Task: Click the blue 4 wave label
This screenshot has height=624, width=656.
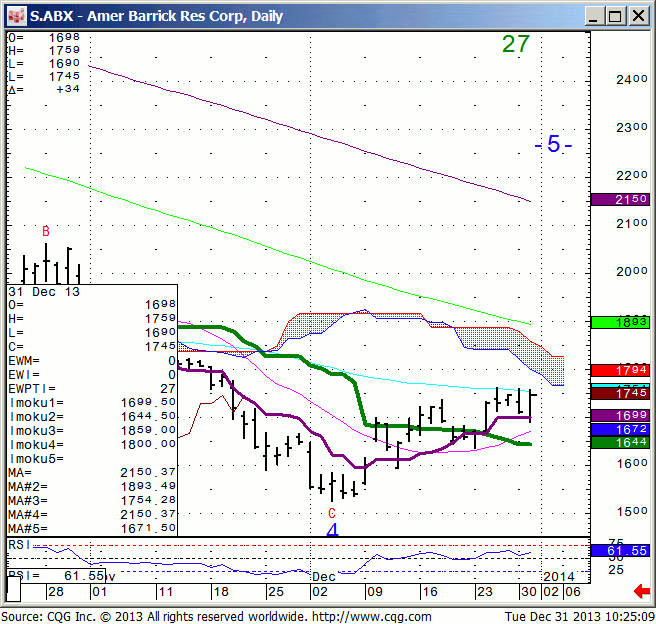Action: (x=333, y=529)
